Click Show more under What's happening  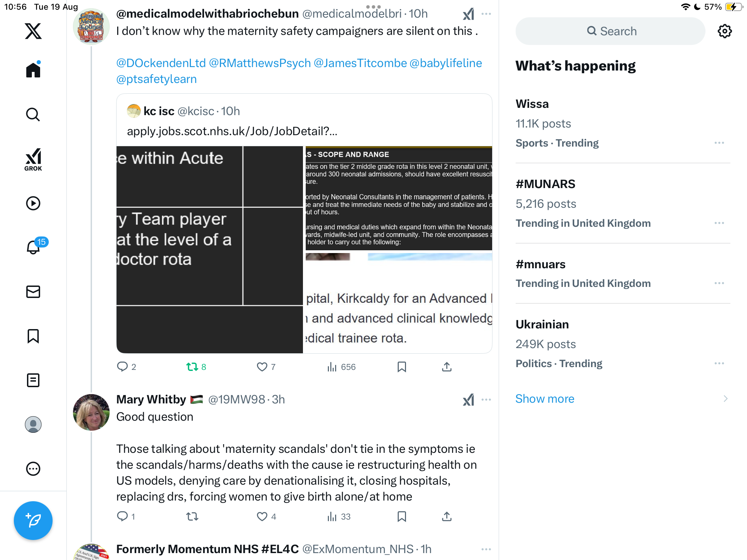[x=545, y=399]
